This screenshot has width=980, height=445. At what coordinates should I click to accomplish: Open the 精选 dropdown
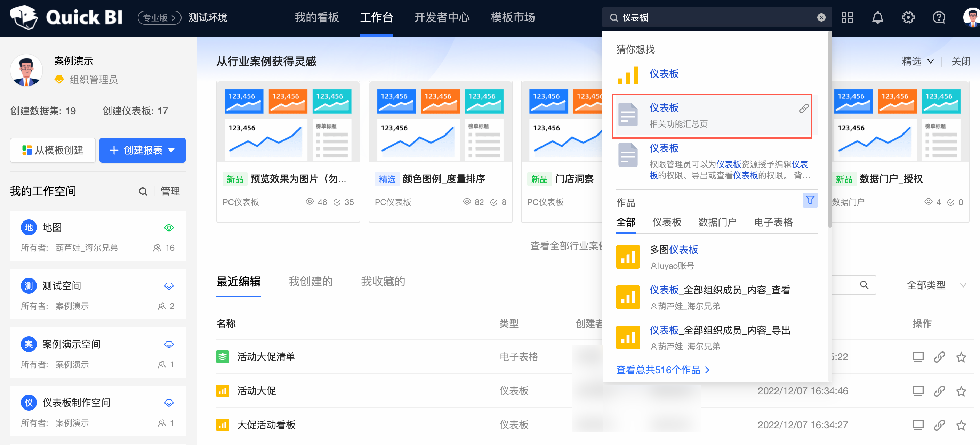(x=918, y=61)
